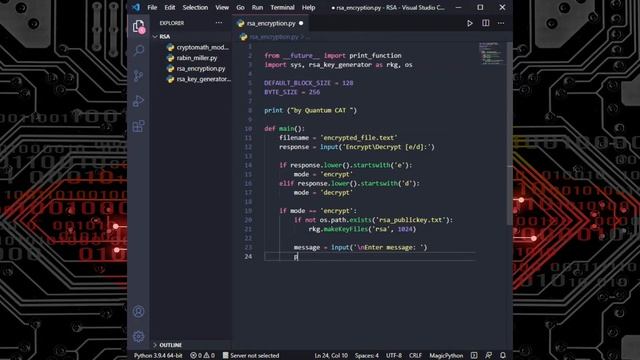Click errors and warnings count in status bar
This screenshot has height=360, width=640.
tap(202, 356)
